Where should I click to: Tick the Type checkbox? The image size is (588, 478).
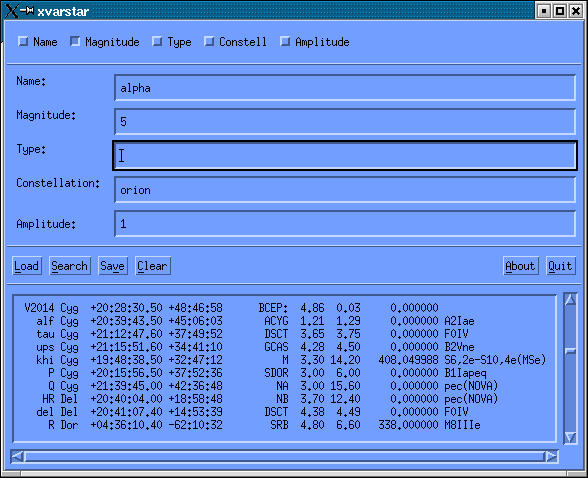157,41
